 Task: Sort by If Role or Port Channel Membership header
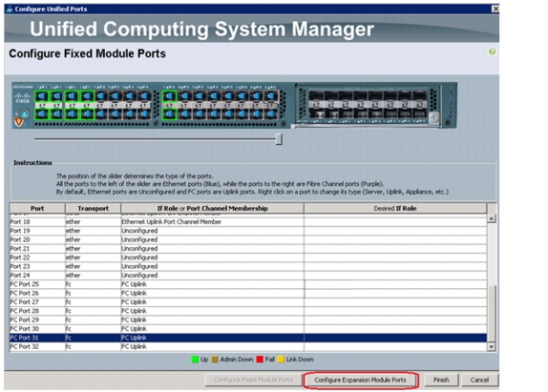(x=212, y=208)
